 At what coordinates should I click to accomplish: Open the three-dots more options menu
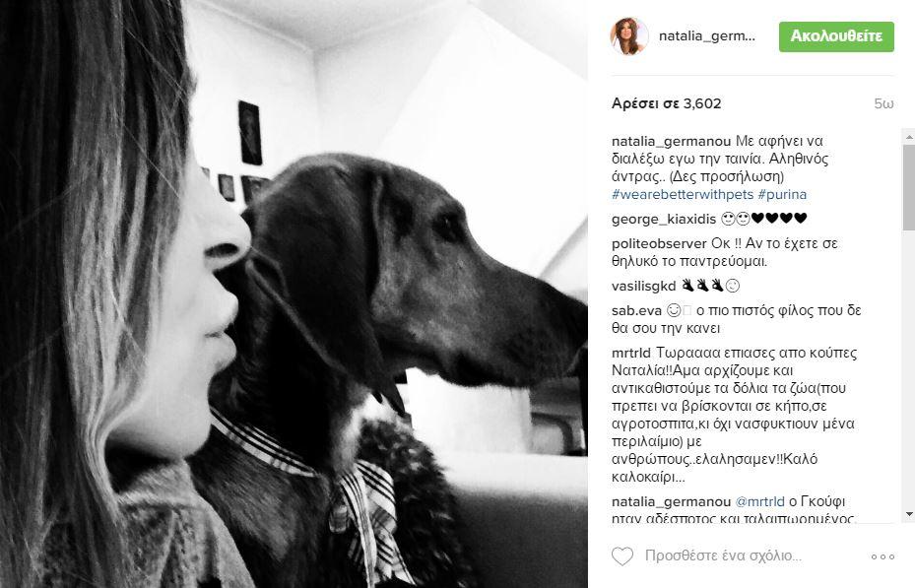click(882, 556)
